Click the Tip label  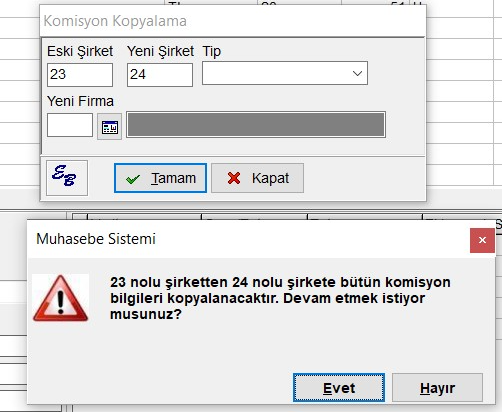(x=212, y=52)
